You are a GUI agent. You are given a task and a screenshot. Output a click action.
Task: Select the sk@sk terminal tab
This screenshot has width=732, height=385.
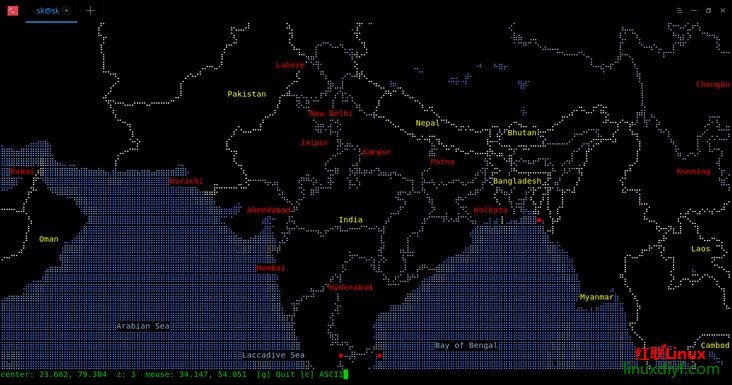[x=48, y=10]
